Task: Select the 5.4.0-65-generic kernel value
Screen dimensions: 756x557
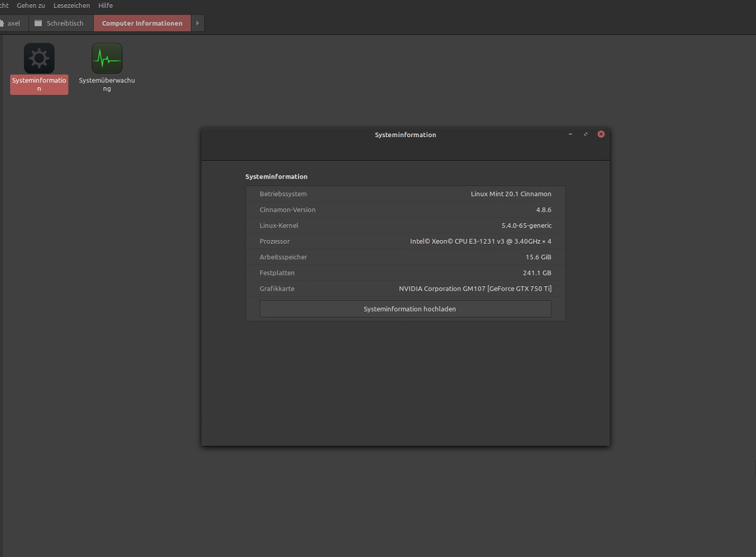Action: click(x=527, y=225)
